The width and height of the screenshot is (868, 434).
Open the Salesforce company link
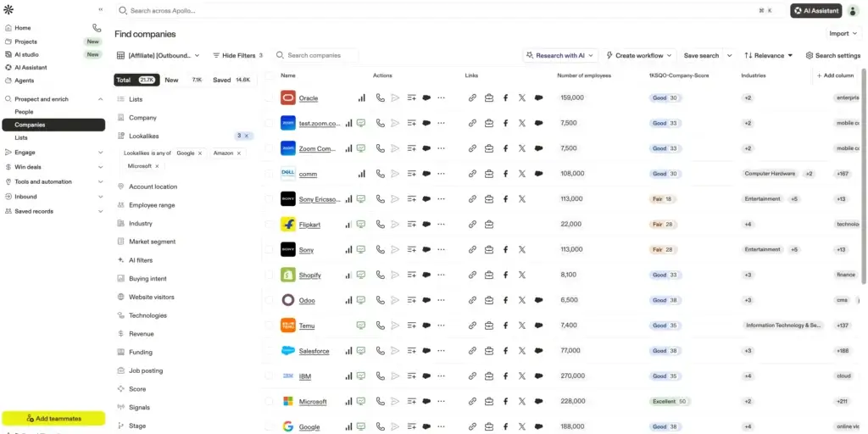point(314,351)
